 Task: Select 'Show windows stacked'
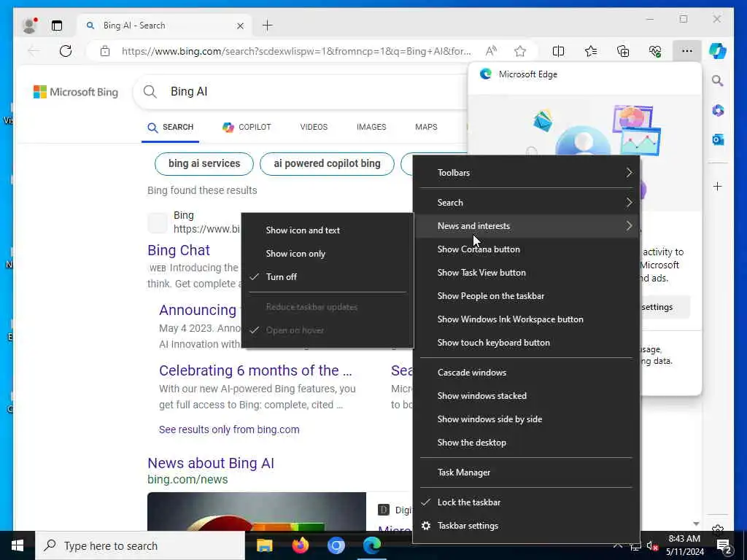click(x=526, y=396)
